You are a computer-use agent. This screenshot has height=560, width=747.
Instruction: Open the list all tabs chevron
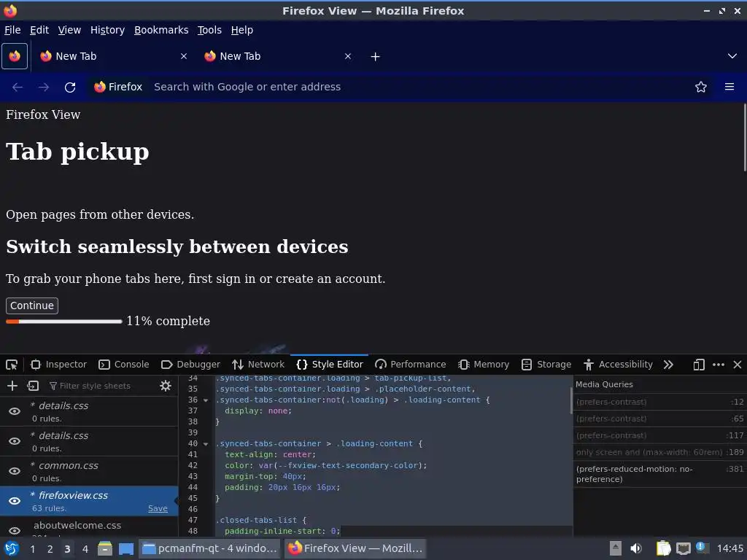click(732, 56)
